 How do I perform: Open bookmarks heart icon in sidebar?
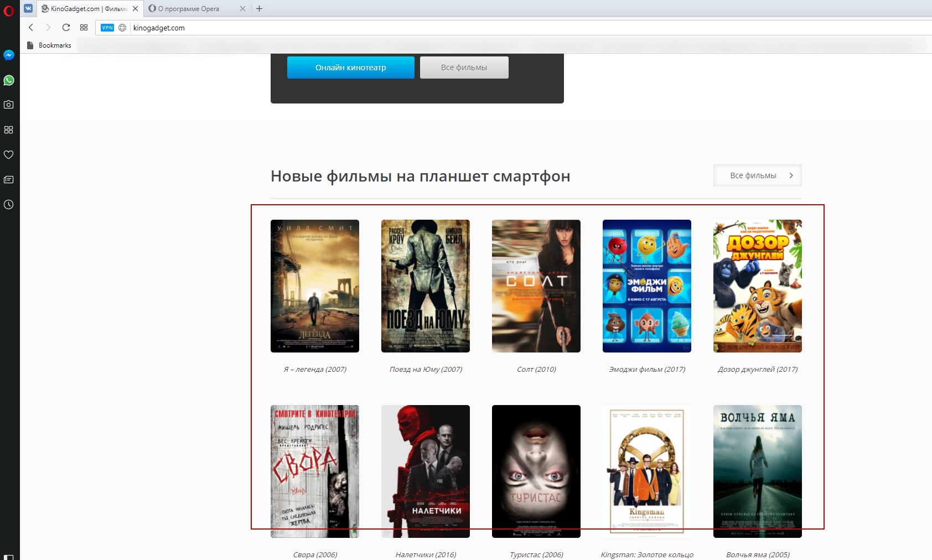coord(9,154)
